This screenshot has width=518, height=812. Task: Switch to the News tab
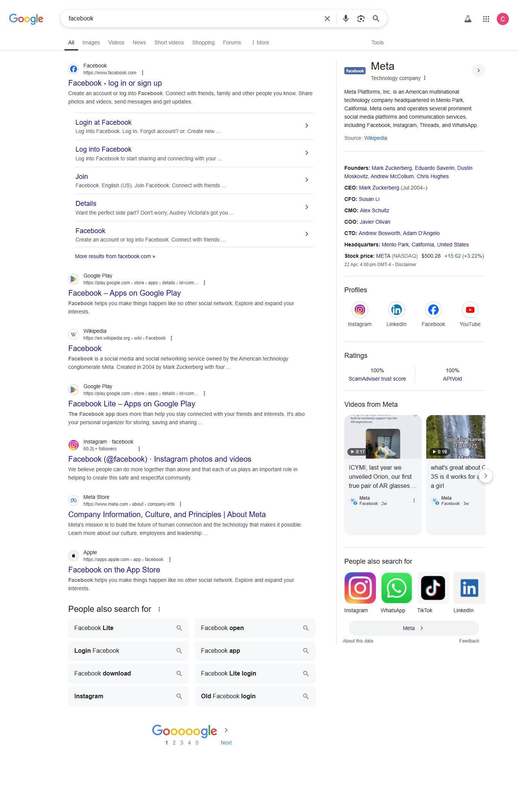tap(139, 42)
